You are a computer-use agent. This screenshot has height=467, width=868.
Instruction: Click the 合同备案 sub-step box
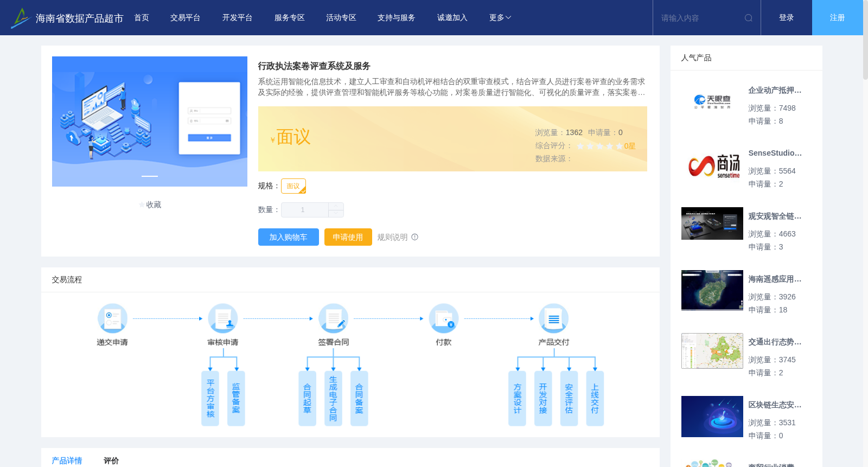(x=359, y=398)
